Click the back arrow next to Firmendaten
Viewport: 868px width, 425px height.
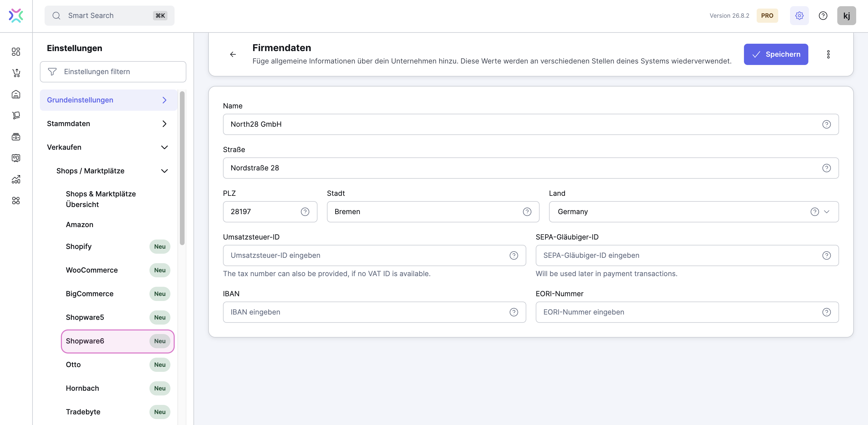(x=233, y=54)
